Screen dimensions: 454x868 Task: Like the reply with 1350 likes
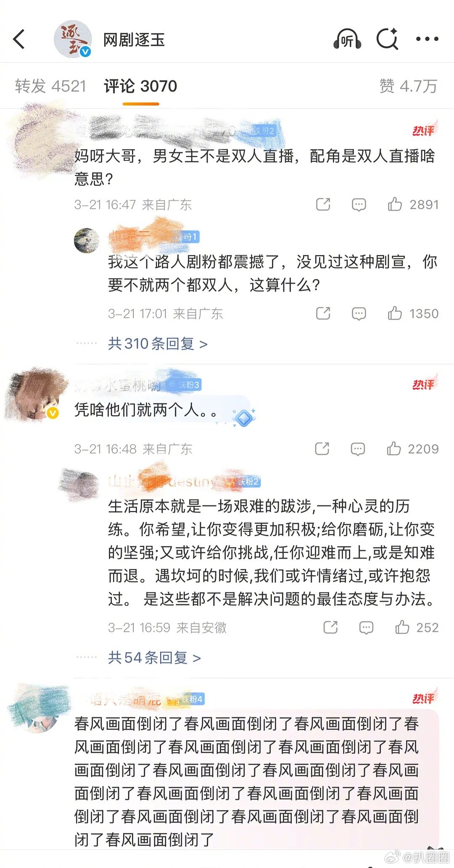[x=395, y=313]
